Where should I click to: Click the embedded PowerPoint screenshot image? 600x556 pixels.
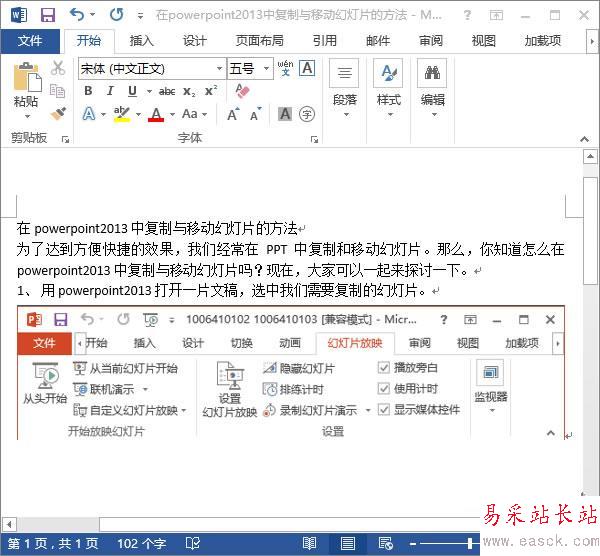tap(291, 373)
